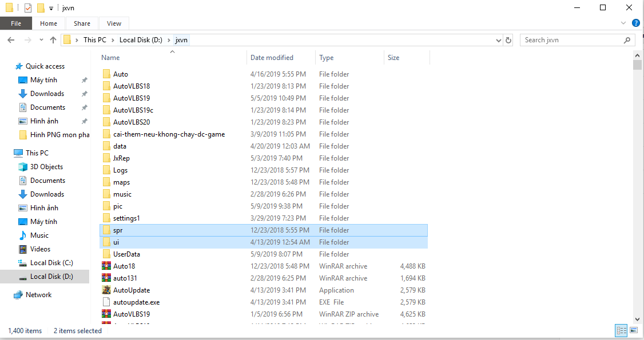
Task: Switch to the Share ribbon tab
Action: pyautogui.click(x=82, y=23)
